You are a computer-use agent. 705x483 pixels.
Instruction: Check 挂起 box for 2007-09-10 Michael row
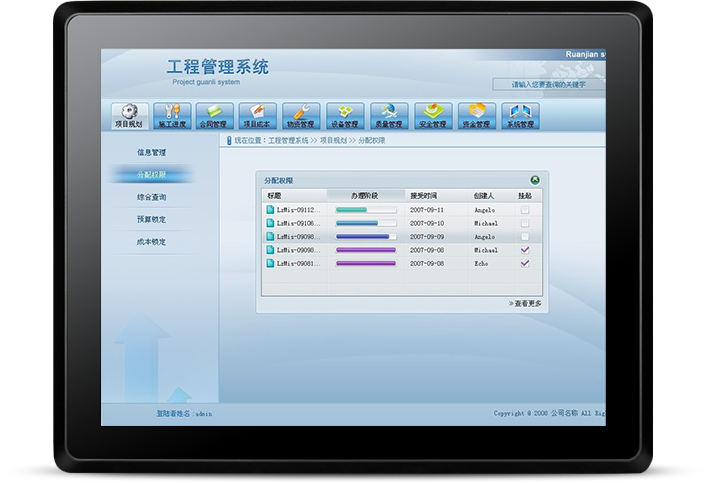tap(525, 223)
